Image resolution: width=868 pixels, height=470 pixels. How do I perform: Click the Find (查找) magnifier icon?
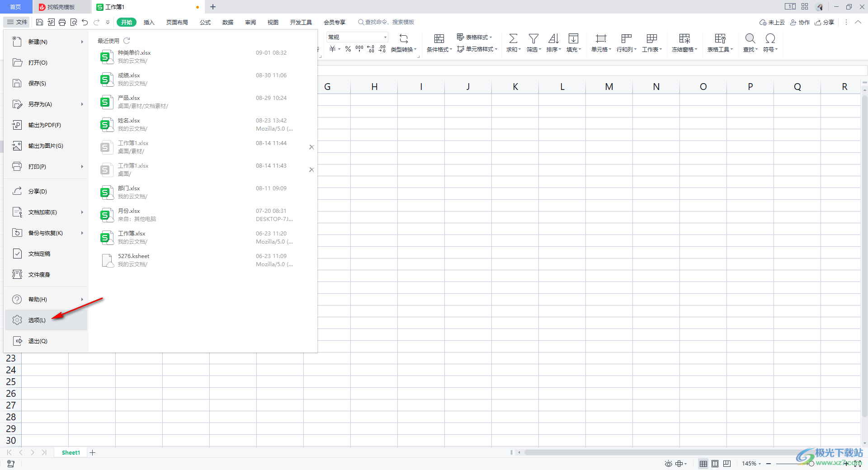click(x=750, y=38)
